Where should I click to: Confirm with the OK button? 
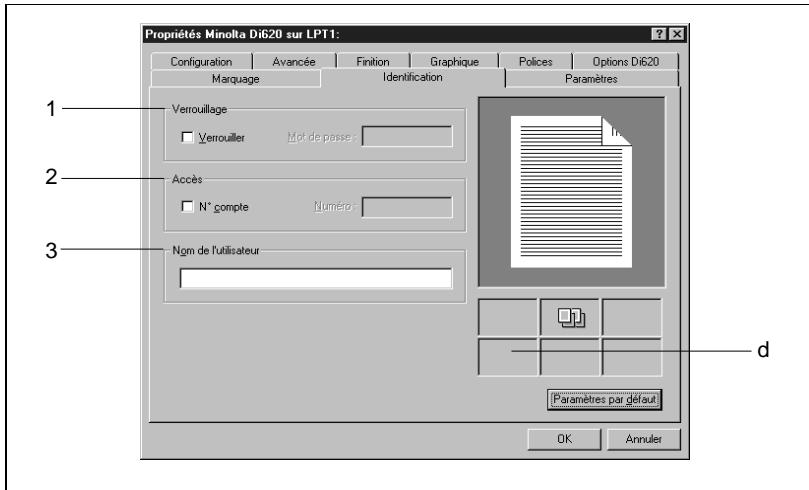564,439
